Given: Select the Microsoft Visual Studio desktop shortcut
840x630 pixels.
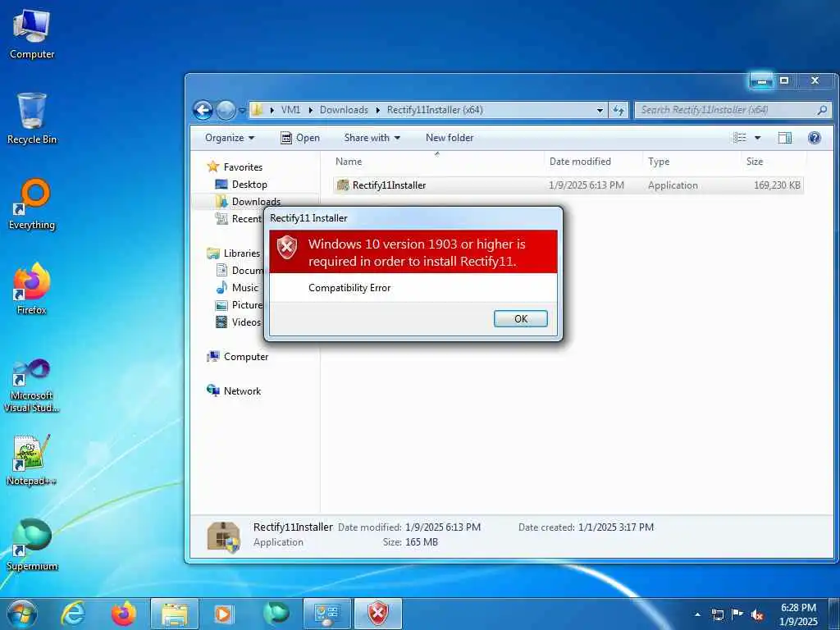Looking at the screenshot, I should click(32, 386).
